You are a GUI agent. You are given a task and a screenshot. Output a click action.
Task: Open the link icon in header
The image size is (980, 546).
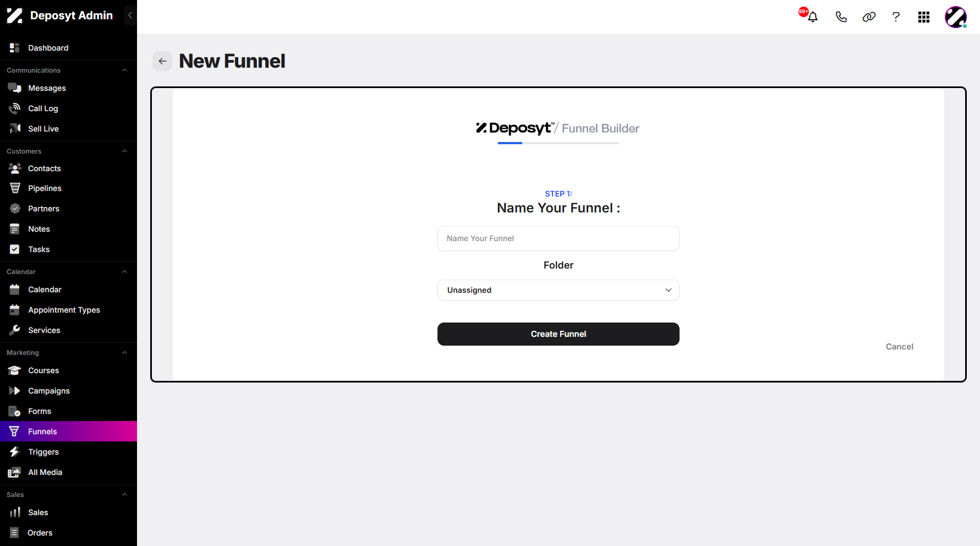(869, 17)
